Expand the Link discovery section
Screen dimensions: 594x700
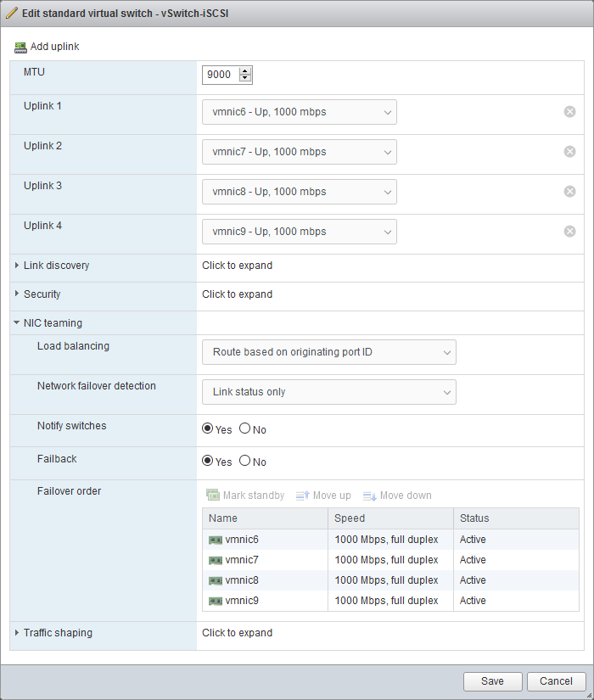[17, 266]
